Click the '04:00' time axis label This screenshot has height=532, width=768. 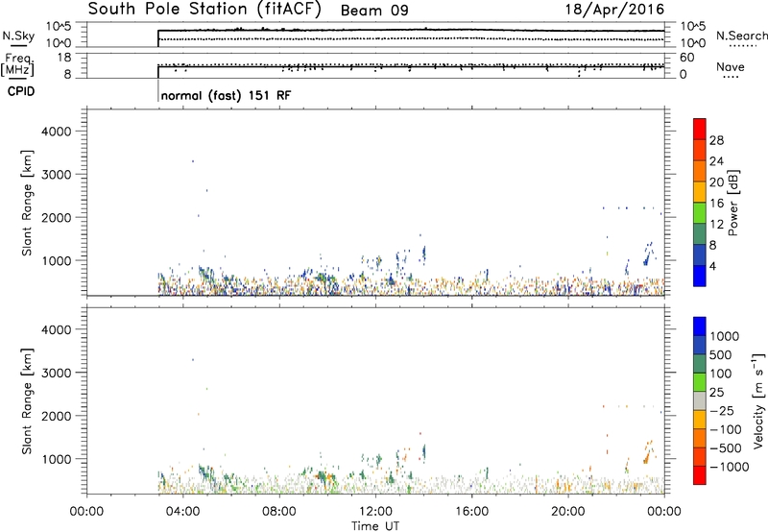183,512
